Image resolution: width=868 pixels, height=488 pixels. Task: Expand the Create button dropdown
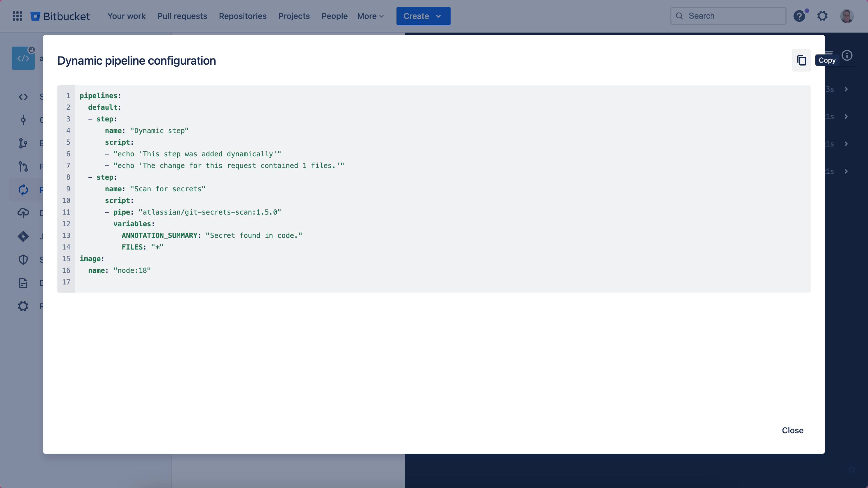pos(438,16)
